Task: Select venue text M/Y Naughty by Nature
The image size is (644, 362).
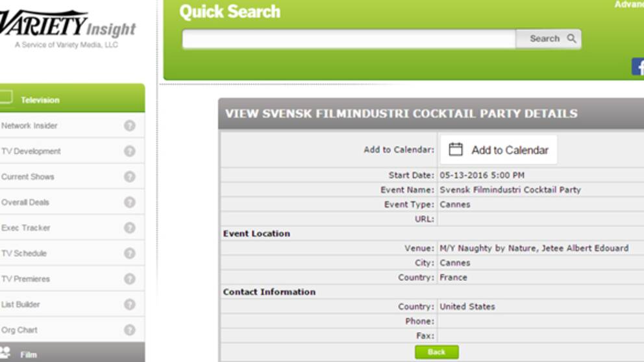Action: coord(489,248)
